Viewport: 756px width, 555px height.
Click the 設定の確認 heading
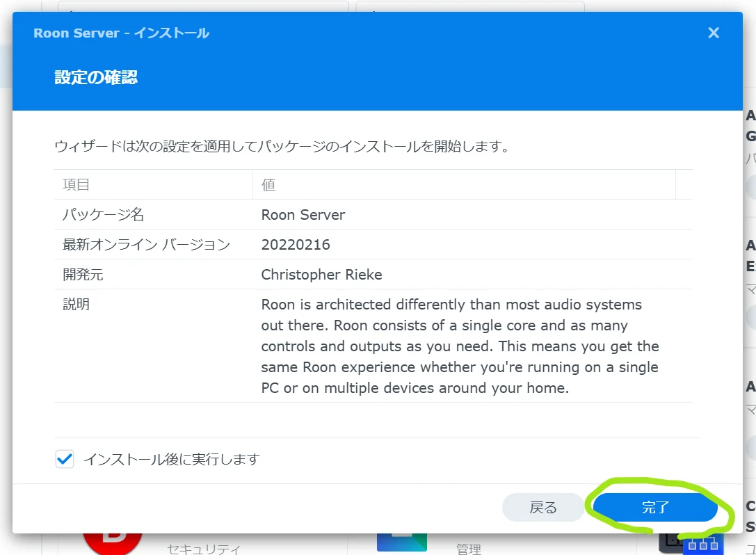coord(96,77)
